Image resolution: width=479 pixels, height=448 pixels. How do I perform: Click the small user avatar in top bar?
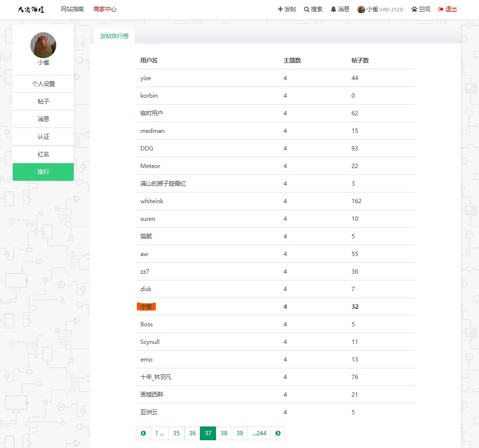[x=361, y=9]
